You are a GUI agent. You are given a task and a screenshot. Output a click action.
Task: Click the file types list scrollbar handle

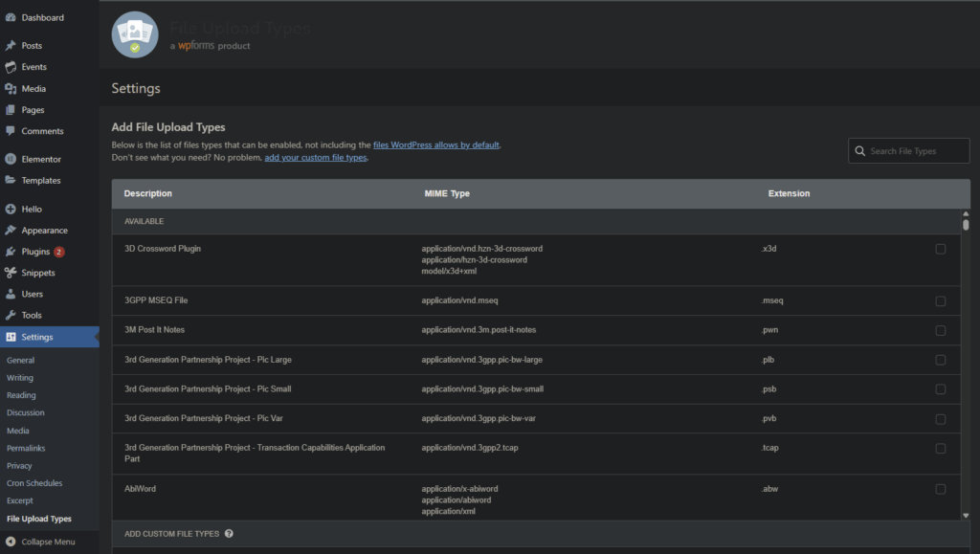pos(966,225)
